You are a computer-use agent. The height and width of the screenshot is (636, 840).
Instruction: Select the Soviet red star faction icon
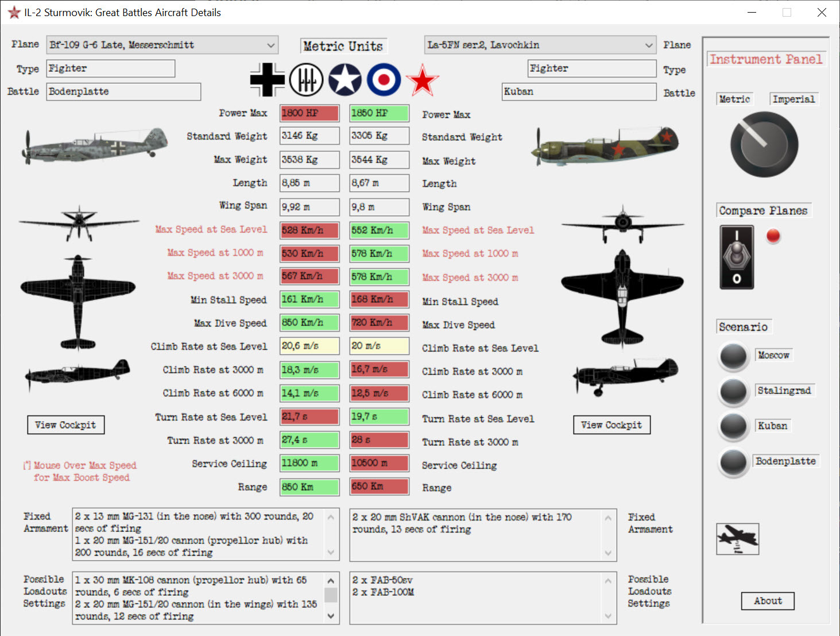tap(423, 79)
